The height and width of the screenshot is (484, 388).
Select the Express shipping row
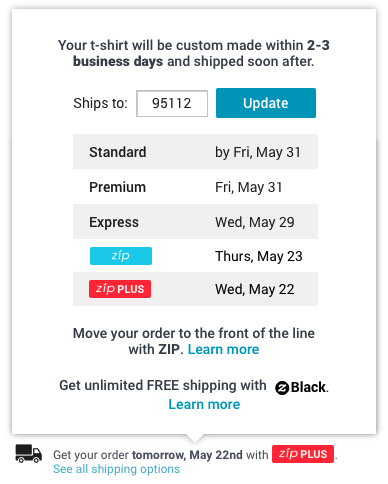pos(195,222)
